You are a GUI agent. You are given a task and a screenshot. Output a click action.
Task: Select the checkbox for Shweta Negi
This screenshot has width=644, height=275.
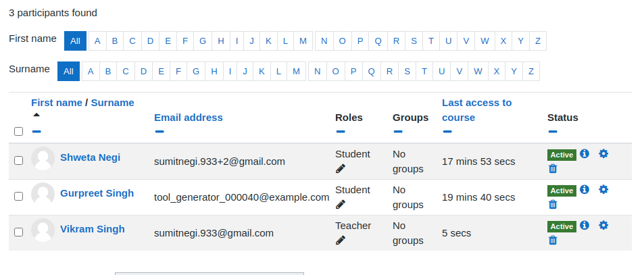pos(18,161)
